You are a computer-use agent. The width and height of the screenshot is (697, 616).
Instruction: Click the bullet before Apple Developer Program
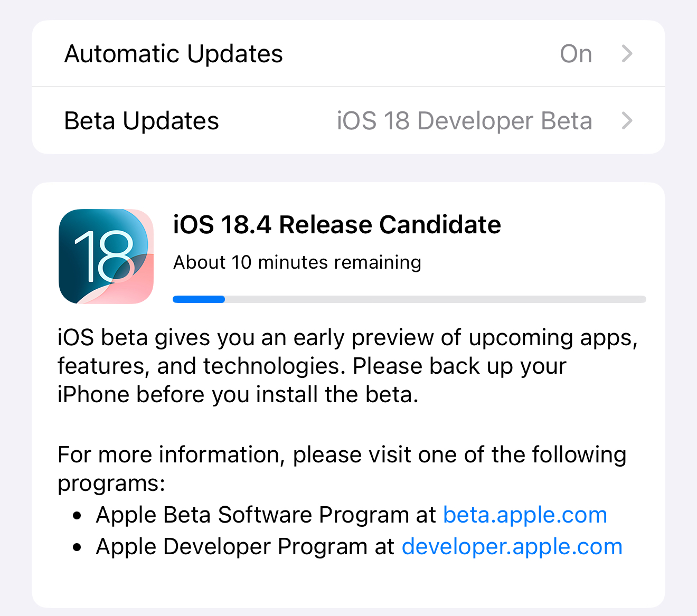[x=78, y=547]
